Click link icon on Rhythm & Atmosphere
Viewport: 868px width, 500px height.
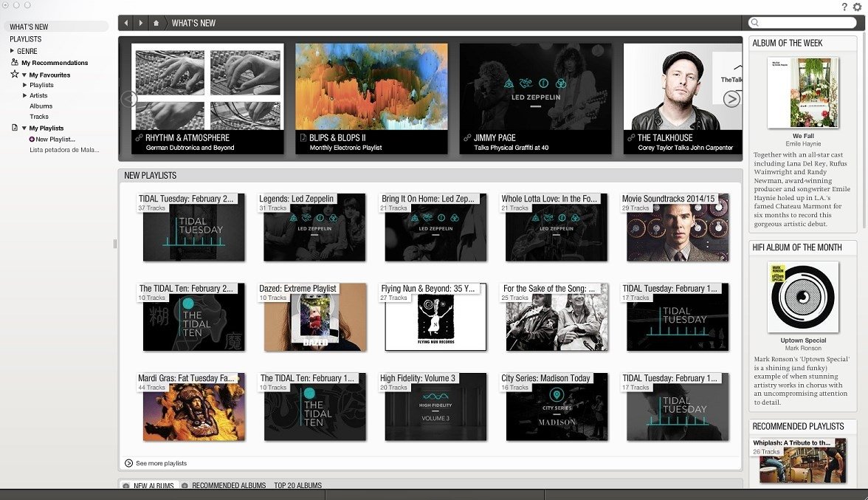[x=139, y=137]
